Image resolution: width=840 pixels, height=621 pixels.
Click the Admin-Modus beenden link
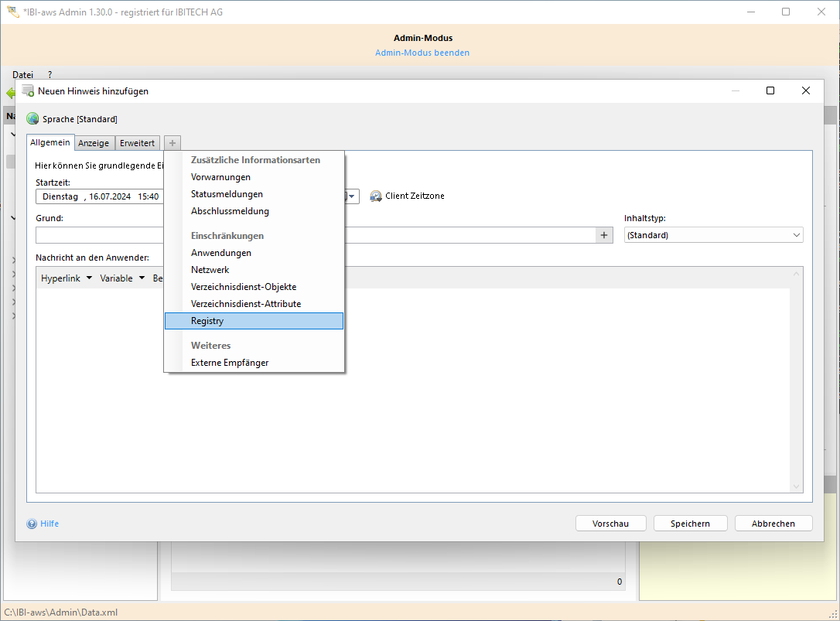(x=422, y=52)
